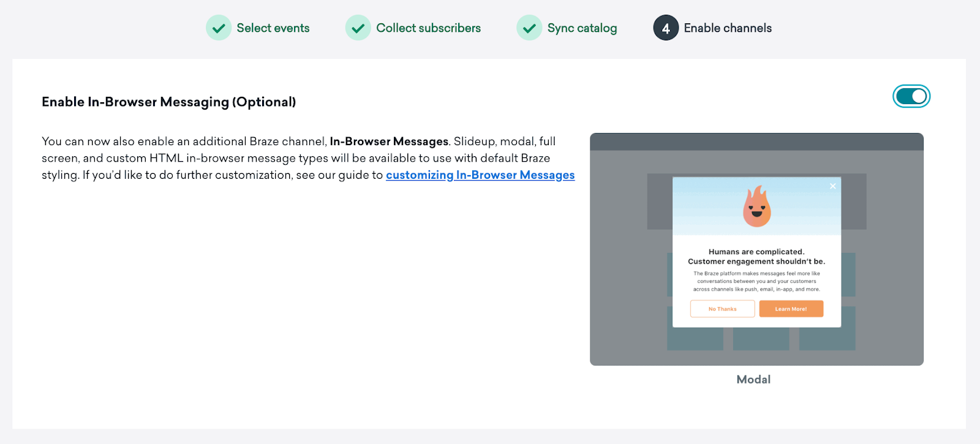This screenshot has height=444, width=980.
Task: Go to the Select events step
Action: click(273, 28)
